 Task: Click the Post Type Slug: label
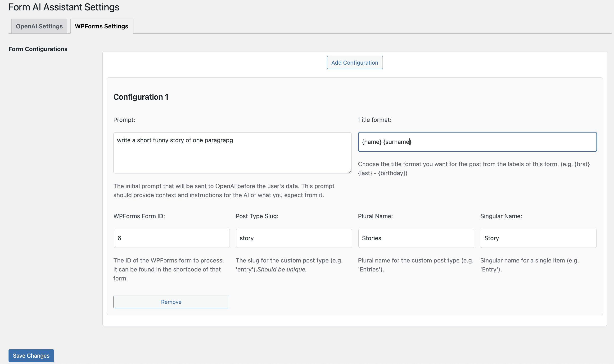[257, 216]
